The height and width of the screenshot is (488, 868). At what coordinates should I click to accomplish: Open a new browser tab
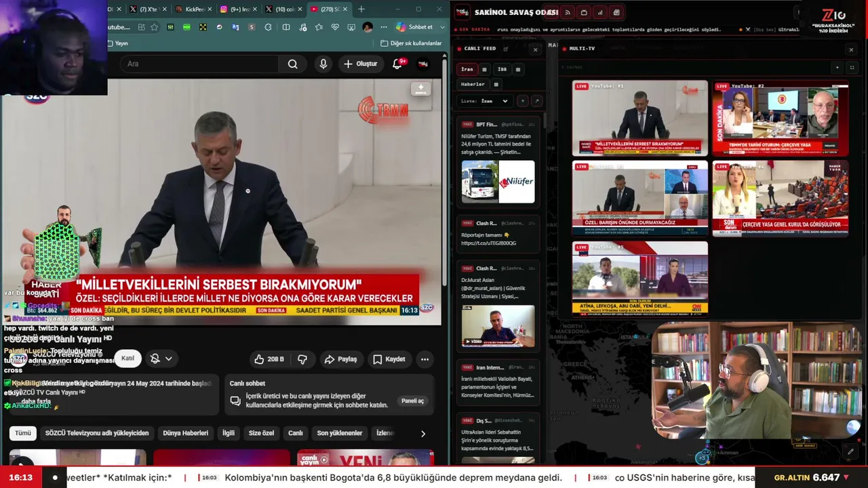[361, 9]
